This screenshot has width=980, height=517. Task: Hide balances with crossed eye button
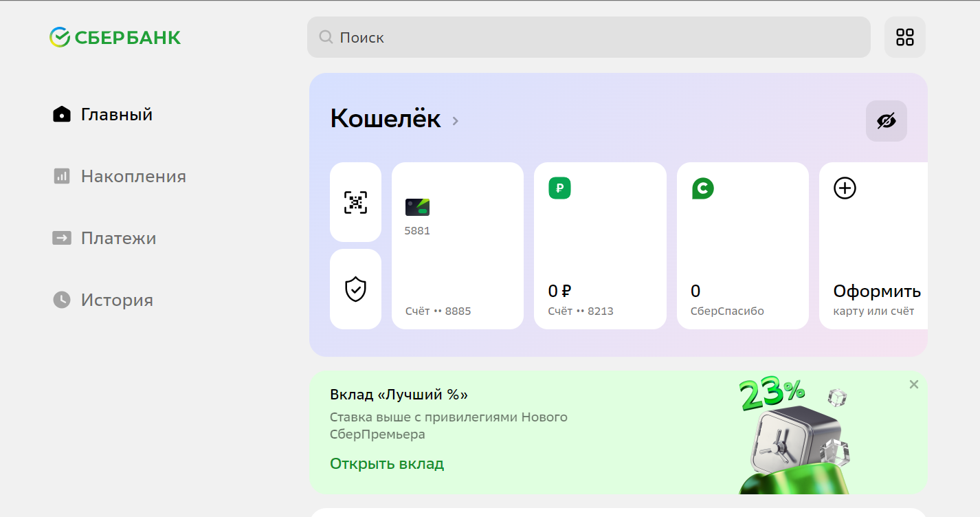pyautogui.click(x=887, y=121)
